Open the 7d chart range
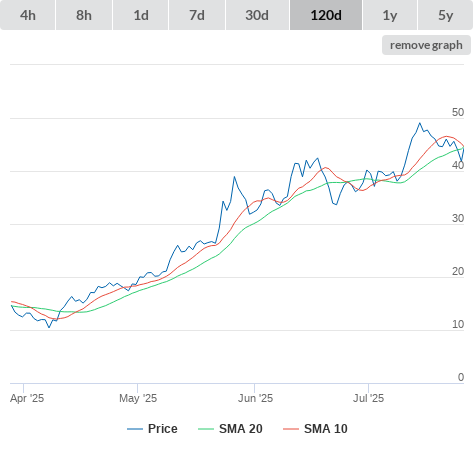Viewport: 474px width, 455px height. [x=197, y=15]
